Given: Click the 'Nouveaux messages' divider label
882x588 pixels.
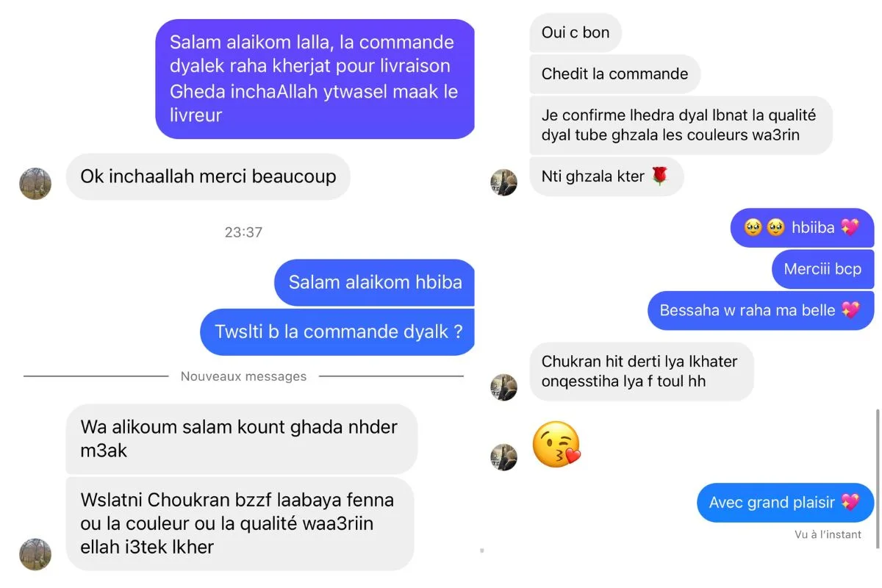Looking at the screenshot, I should (243, 376).
